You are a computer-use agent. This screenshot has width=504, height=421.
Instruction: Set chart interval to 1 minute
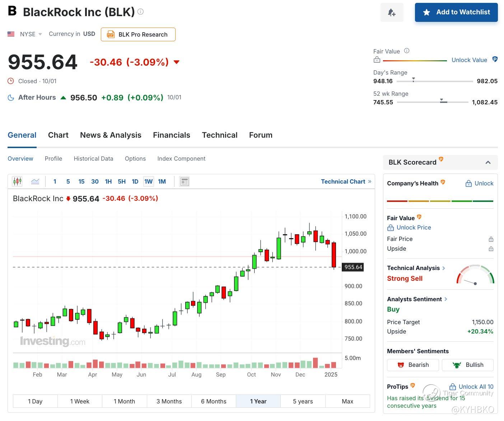point(55,181)
